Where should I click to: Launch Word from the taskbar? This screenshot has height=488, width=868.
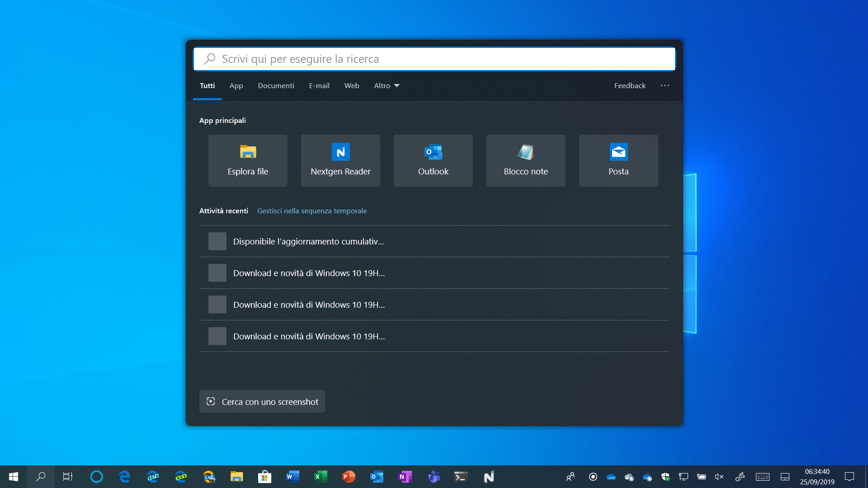coord(292,477)
